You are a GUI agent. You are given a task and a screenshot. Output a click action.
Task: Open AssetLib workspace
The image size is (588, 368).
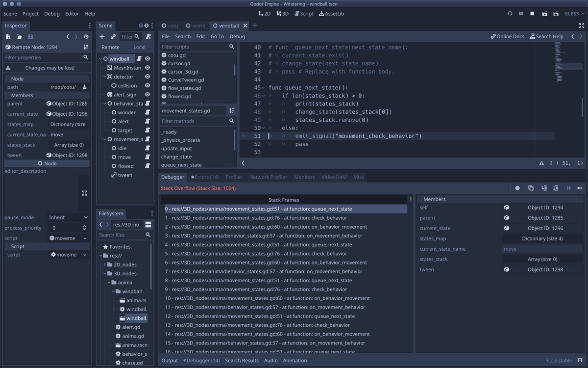pos(332,14)
